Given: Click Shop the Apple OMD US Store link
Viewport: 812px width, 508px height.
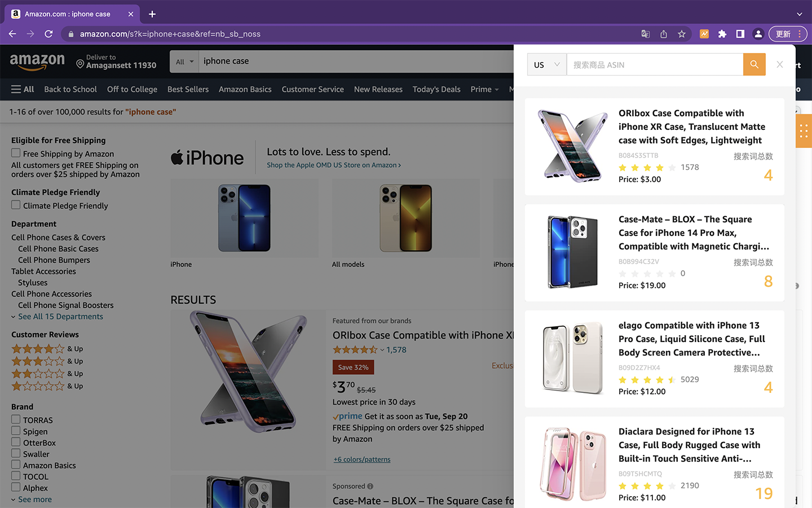Looking at the screenshot, I should [333, 165].
